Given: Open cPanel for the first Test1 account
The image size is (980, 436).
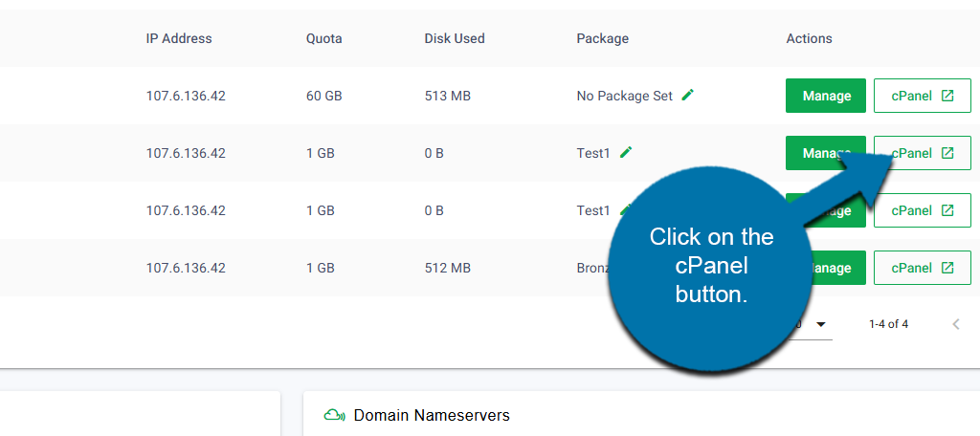Looking at the screenshot, I should [x=922, y=153].
